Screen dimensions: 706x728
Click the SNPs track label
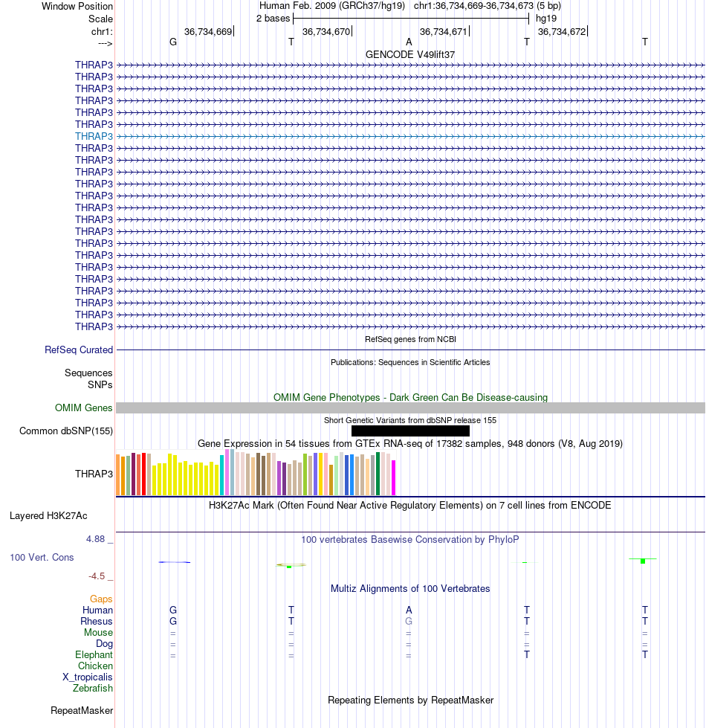[100, 385]
